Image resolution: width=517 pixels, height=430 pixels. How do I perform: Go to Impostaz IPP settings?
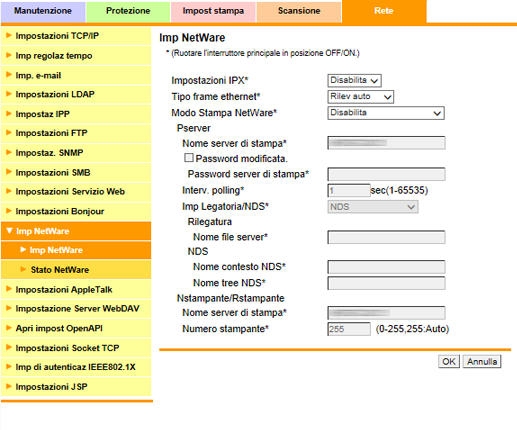tap(76, 114)
